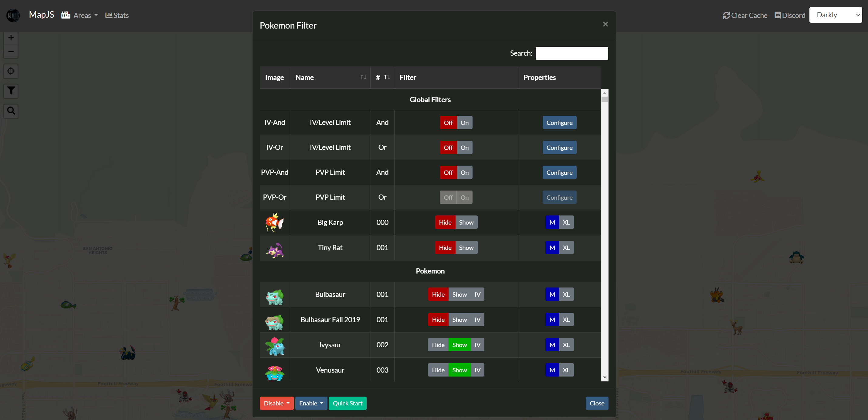The height and width of the screenshot is (420, 868).
Task: Click the locate me crosshair icon
Action: tap(11, 71)
